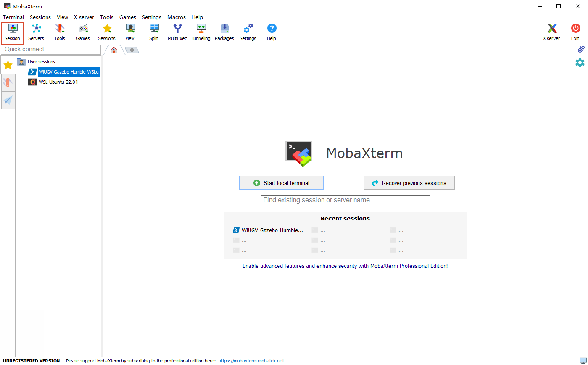Open the Session toolbar button

13,33
